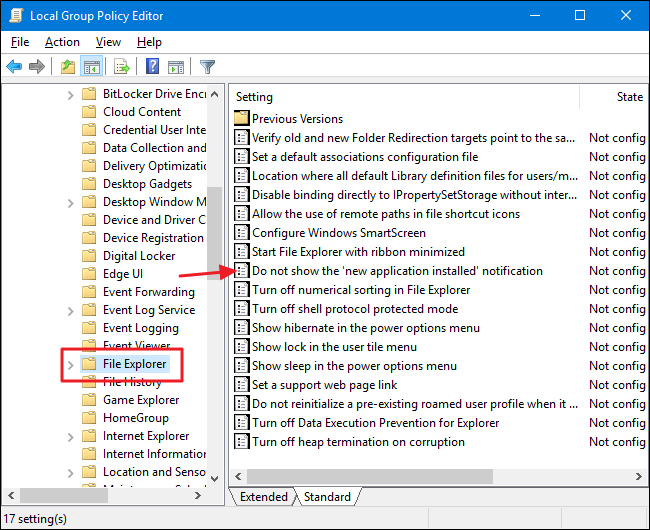This screenshot has height=530, width=650.
Task: Switch to the Extended tab
Action: coord(264,496)
